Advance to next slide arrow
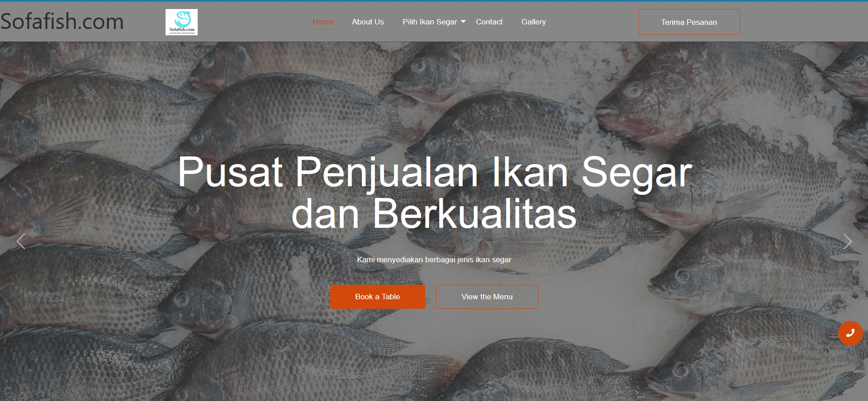 coord(847,242)
